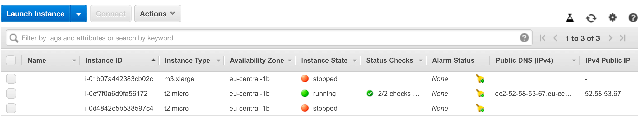Jump to the last page of results
The height and width of the screenshot is (118, 644).
(623, 38)
